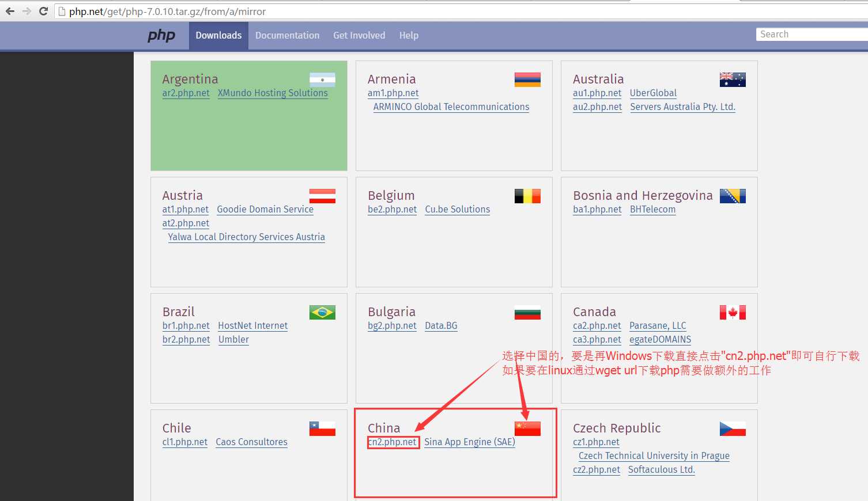The image size is (868, 501).
Task: Select the bg2.php.net mirror
Action: (x=392, y=325)
